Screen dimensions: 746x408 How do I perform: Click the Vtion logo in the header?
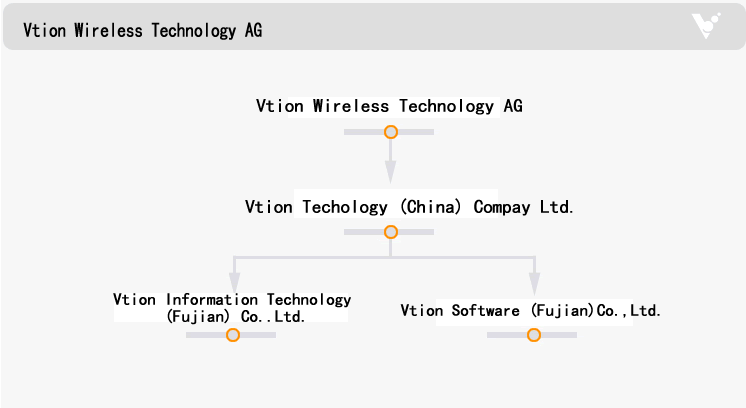[707, 26]
